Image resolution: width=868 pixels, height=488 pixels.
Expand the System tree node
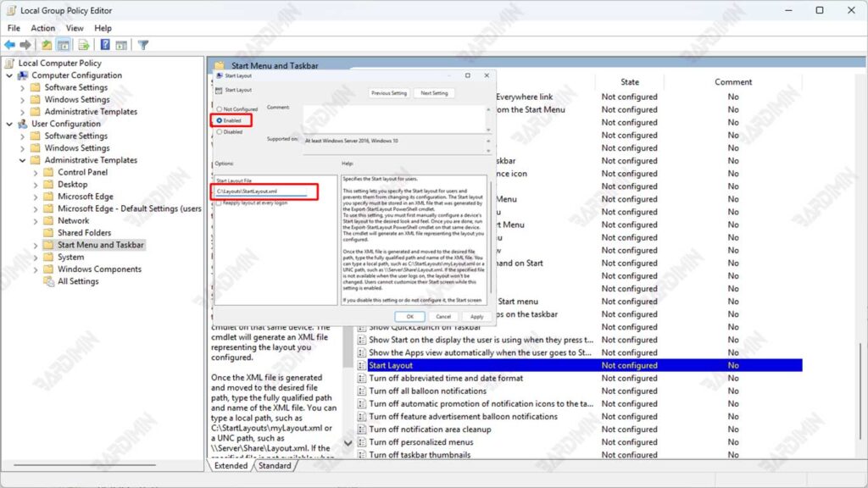tap(36, 258)
